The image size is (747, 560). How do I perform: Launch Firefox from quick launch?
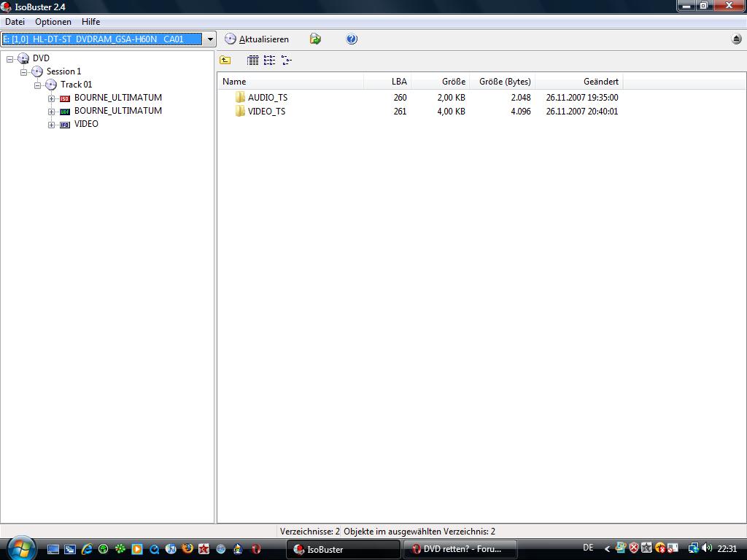click(x=187, y=549)
